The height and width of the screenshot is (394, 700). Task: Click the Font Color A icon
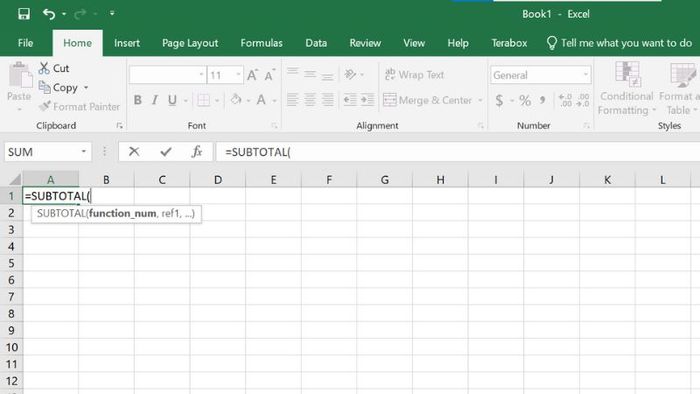point(261,100)
